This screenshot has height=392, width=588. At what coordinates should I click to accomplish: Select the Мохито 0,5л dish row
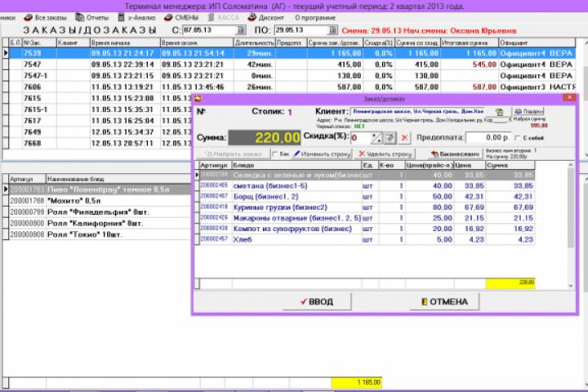[x=97, y=201]
